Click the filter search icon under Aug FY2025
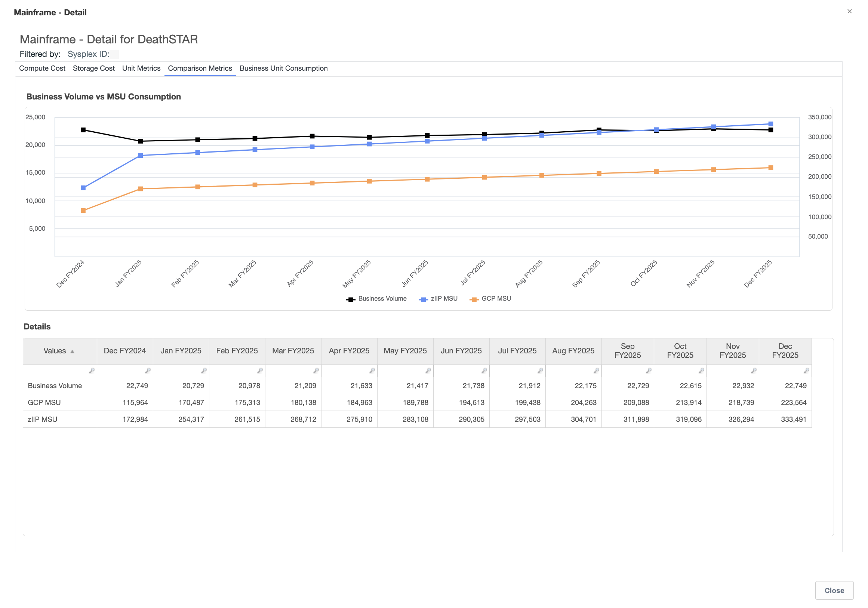 point(597,371)
